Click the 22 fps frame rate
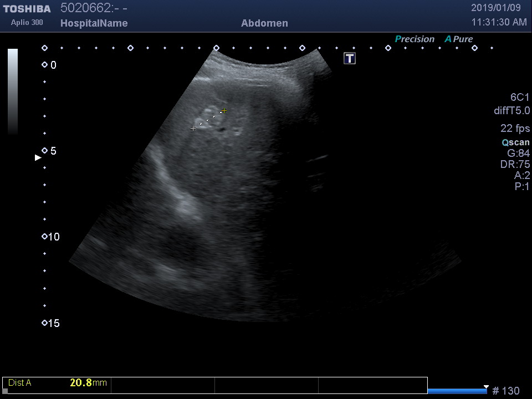 pos(515,128)
